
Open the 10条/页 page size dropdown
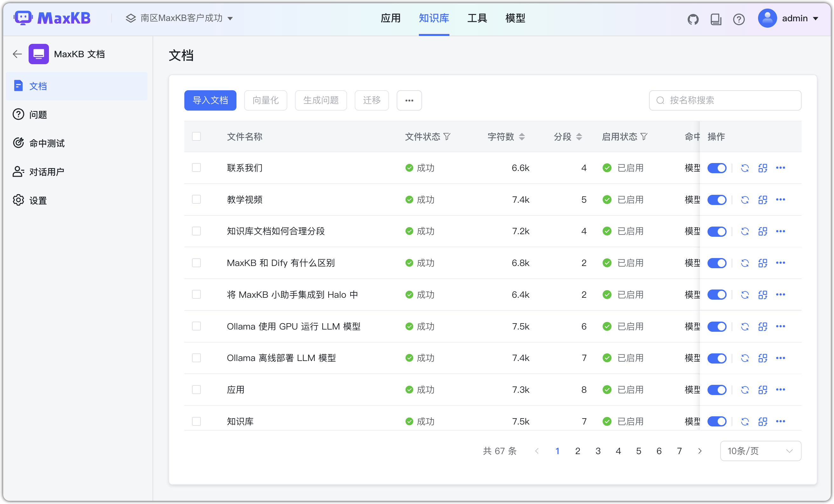(x=760, y=451)
